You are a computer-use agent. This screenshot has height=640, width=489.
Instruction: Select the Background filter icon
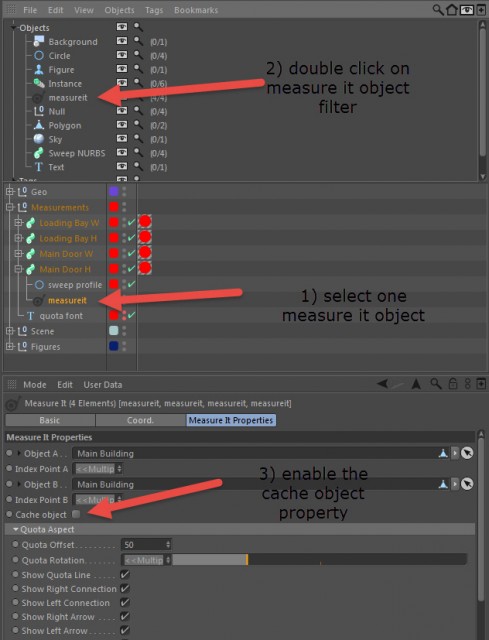click(39, 41)
